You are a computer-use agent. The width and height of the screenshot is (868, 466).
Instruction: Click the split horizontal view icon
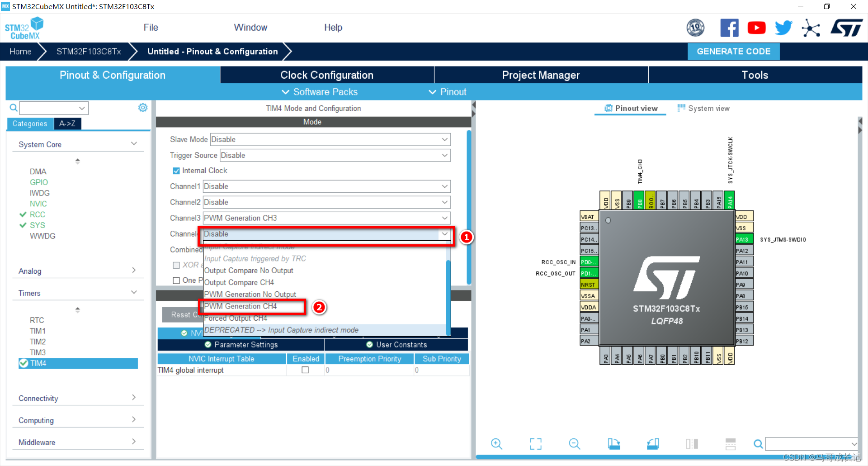click(731, 444)
